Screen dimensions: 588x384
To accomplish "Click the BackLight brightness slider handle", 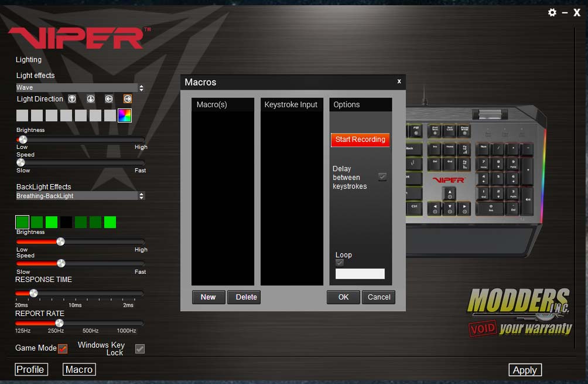I will (x=60, y=242).
